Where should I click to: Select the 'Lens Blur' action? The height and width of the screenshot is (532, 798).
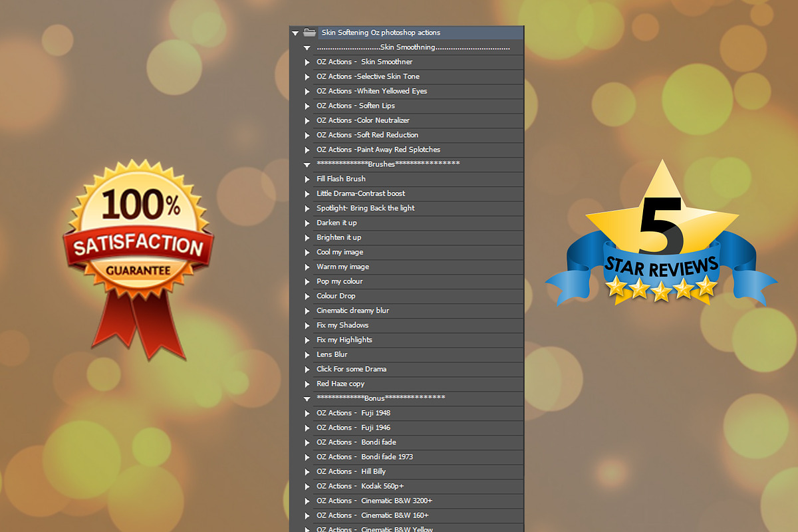[418, 354]
